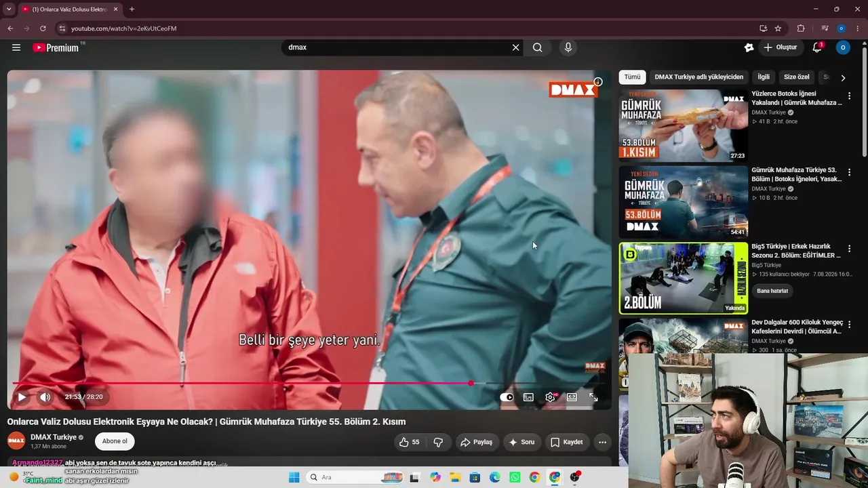The width and height of the screenshot is (868, 488).
Task: Open Chrome three-dot menu
Action: tap(858, 28)
